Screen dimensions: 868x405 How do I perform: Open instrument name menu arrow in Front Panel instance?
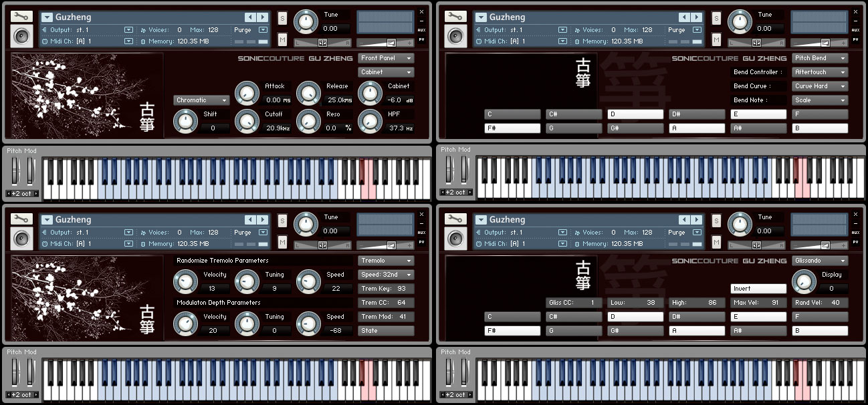(x=47, y=17)
